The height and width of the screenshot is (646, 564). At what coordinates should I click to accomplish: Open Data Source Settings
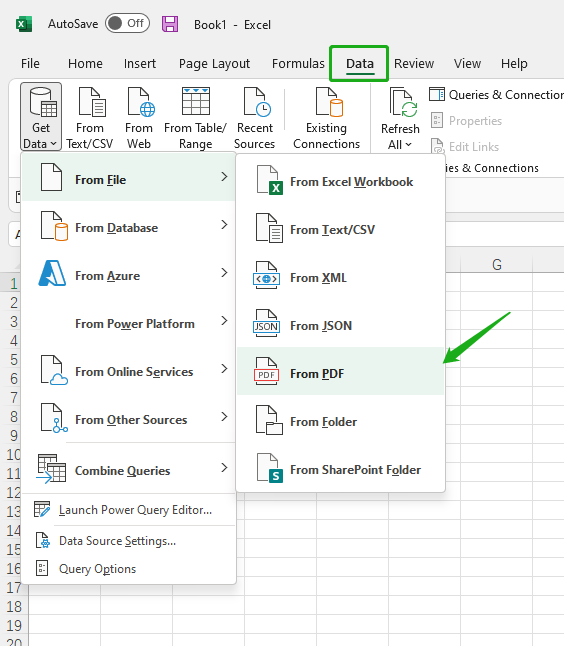(128, 541)
